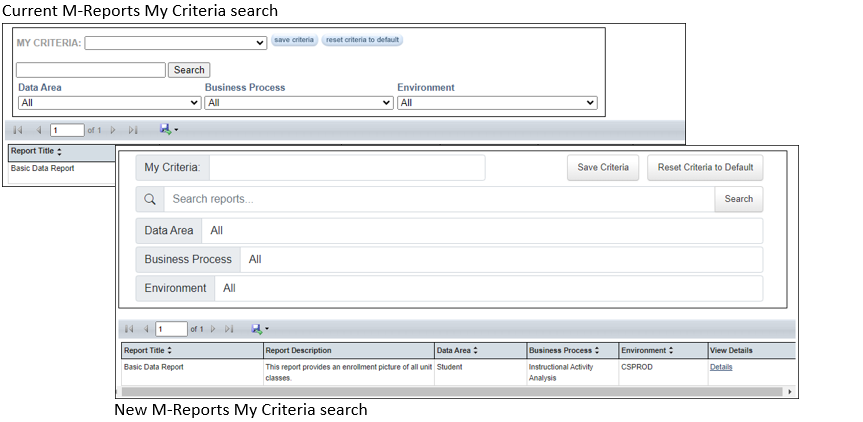This screenshot has width=863, height=422.
Task: Open the Details link for Basic Data Report
Action: tap(721, 367)
